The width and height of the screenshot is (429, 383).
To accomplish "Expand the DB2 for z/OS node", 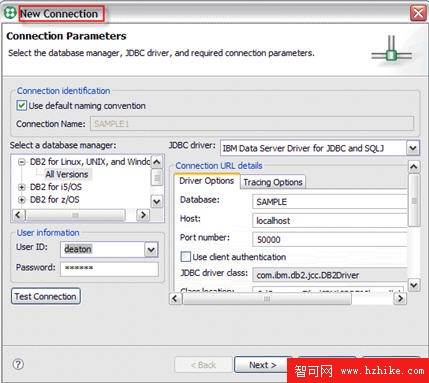I will tap(22, 200).
